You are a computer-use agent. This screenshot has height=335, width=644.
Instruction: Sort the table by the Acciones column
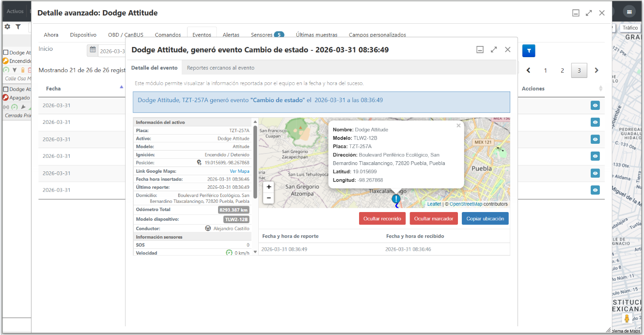tap(561, 89)
